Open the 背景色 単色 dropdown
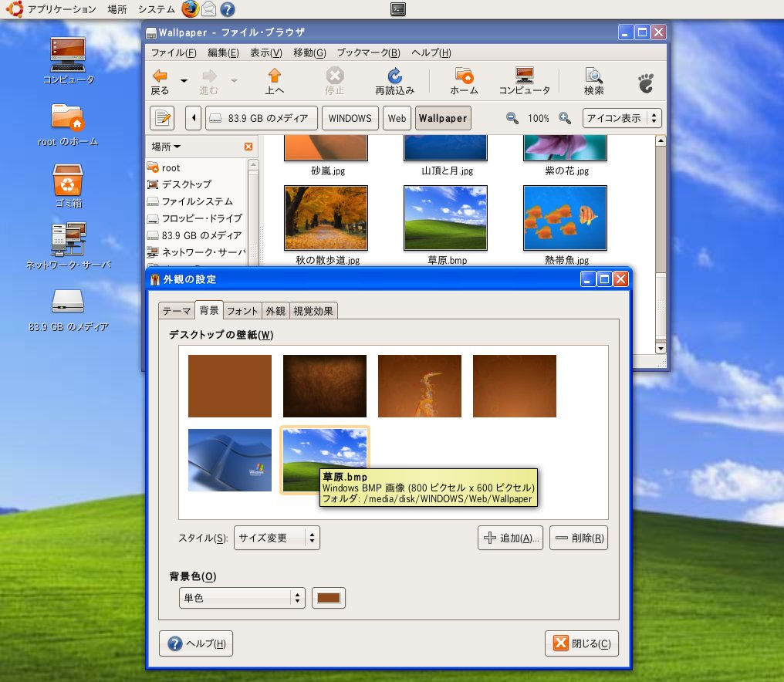This screenshot has width=784, height=682. click(x=242, y=598)
